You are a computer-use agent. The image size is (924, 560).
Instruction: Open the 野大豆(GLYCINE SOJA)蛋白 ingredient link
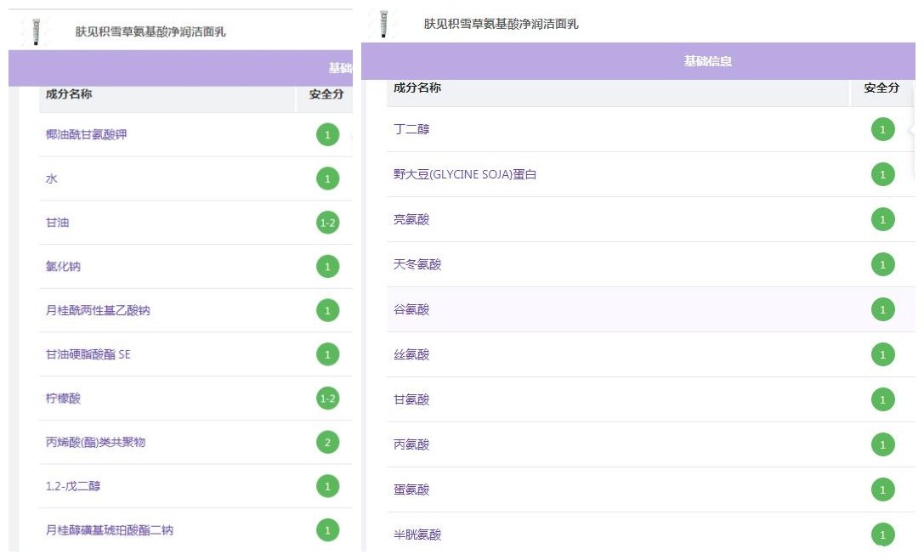464,175
